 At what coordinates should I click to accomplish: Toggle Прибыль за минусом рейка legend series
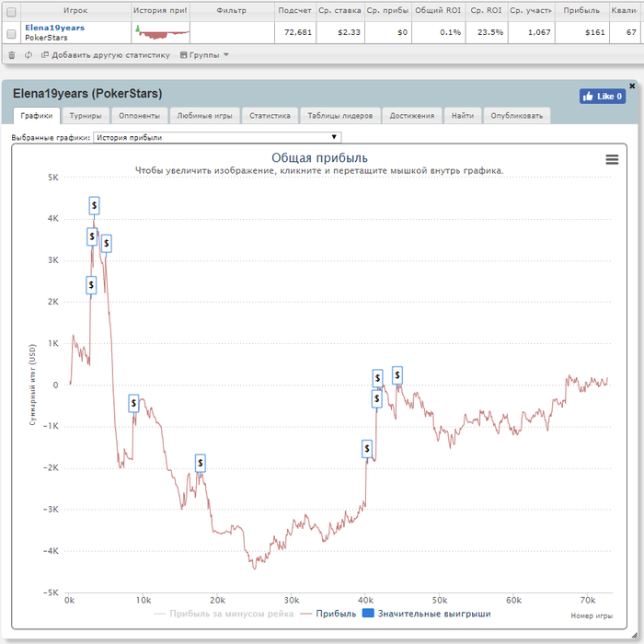click(224, 614)
